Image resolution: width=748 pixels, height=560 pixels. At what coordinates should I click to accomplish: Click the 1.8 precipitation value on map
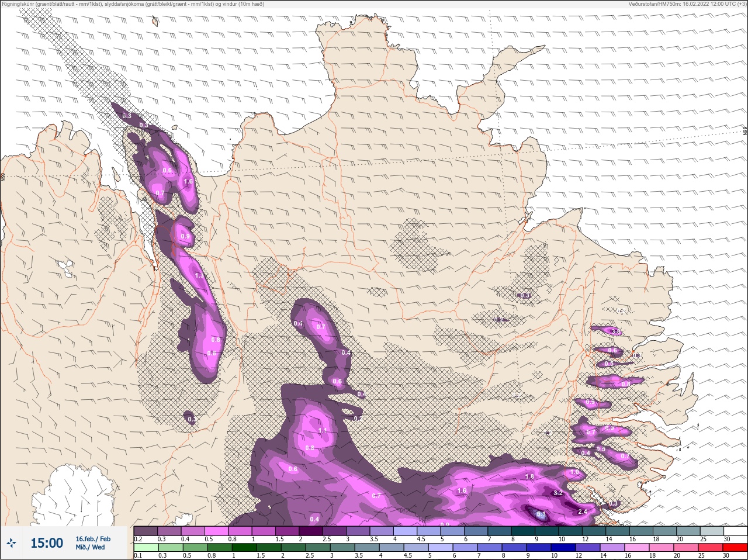tap(529, 476)
